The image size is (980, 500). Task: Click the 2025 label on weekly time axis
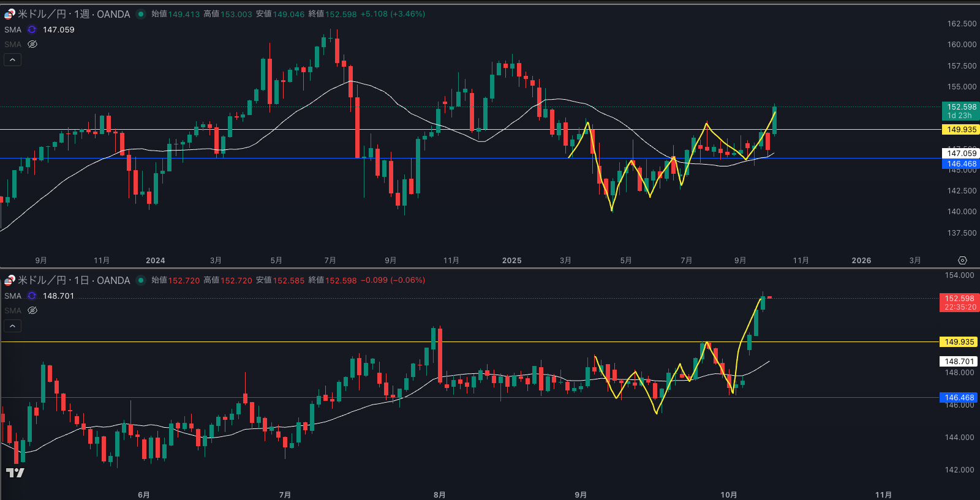pyautogui.click(x=511, y=260)
